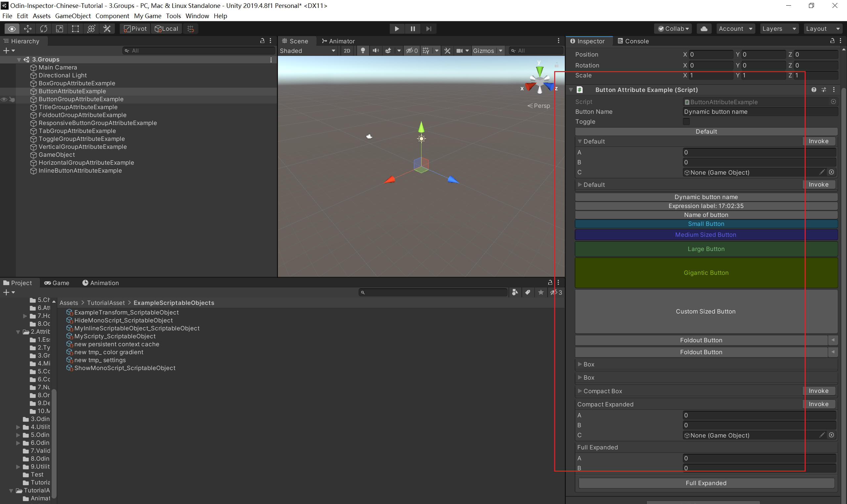847x504 pixels.
Task: Toggle scene audio icon
Action: (376, 51)
